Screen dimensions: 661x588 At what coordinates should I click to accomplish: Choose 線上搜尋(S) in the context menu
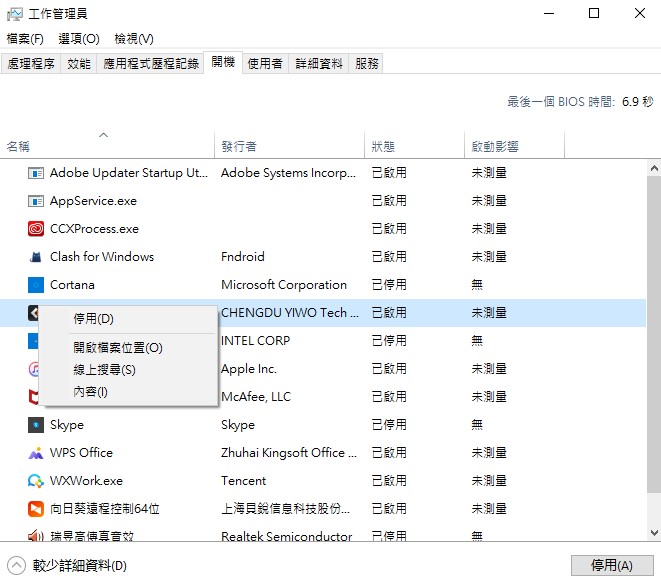[129, 370]
